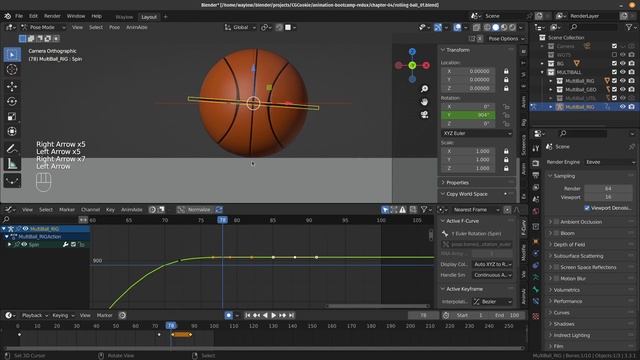640x360 pixels.
Task: Toggle the eye icon for the MultiBall_RIG channel
Action: (25, 229)
